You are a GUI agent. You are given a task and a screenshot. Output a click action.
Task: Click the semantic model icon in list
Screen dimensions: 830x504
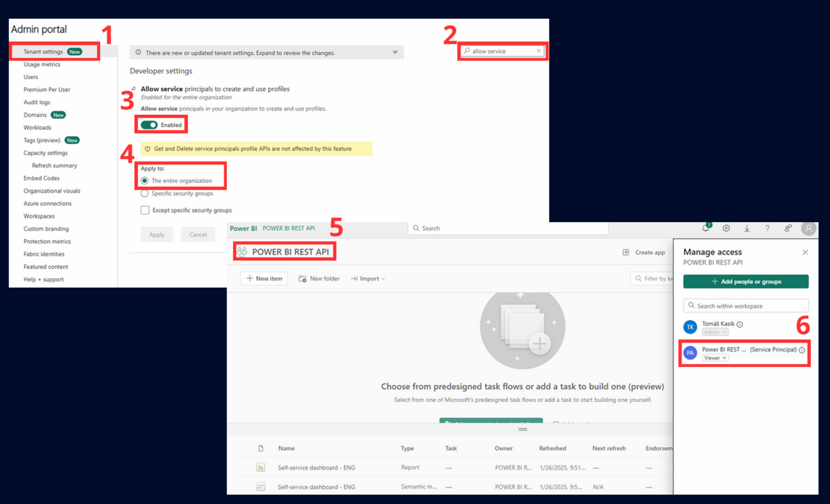(261, 487)
